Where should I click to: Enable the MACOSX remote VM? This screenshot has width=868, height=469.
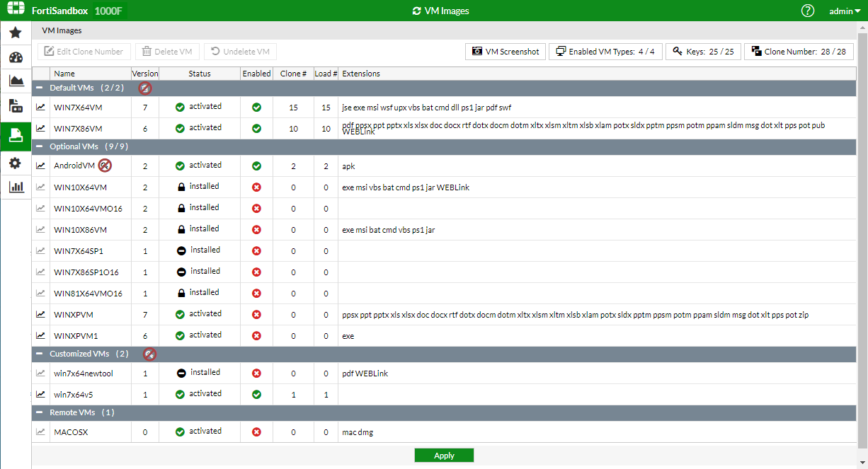tap(256, 432)
